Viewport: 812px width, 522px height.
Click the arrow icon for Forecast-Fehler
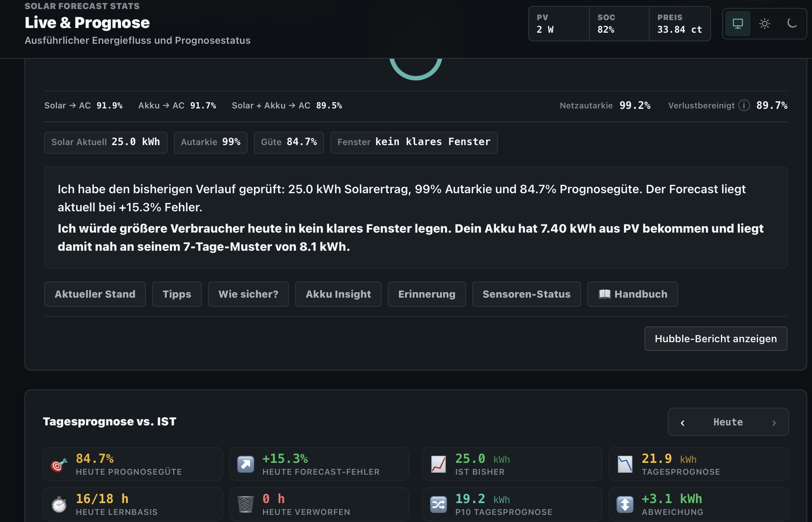click(246, 464)
